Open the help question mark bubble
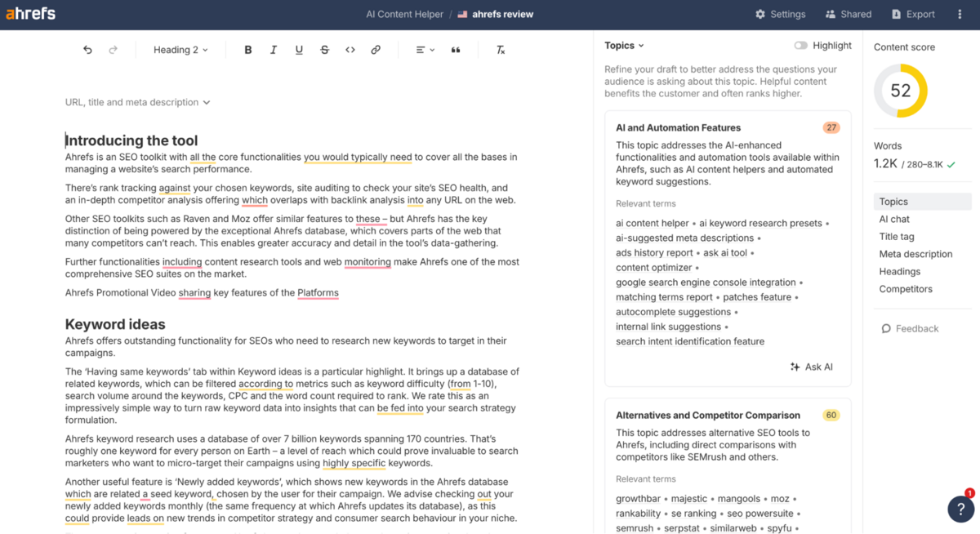This screenshot has width=980, height=534. 960,508
